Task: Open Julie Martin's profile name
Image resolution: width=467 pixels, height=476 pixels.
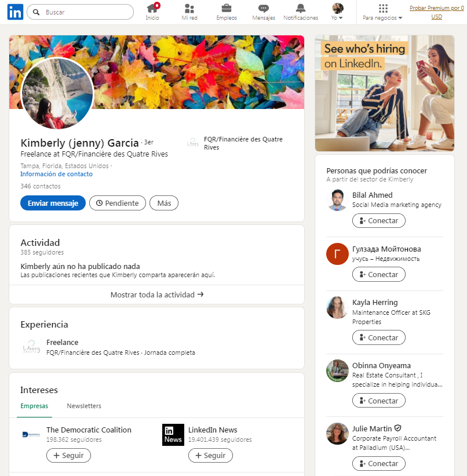Action: coord(372,428)
